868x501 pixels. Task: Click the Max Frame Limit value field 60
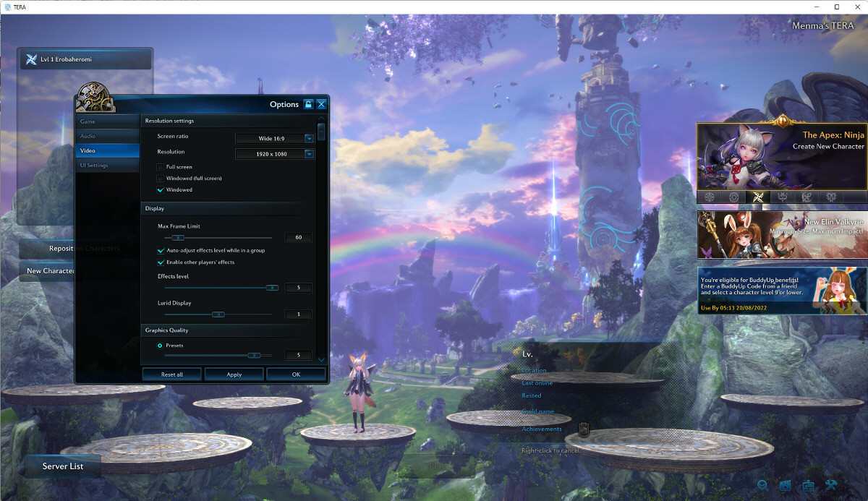299,238
